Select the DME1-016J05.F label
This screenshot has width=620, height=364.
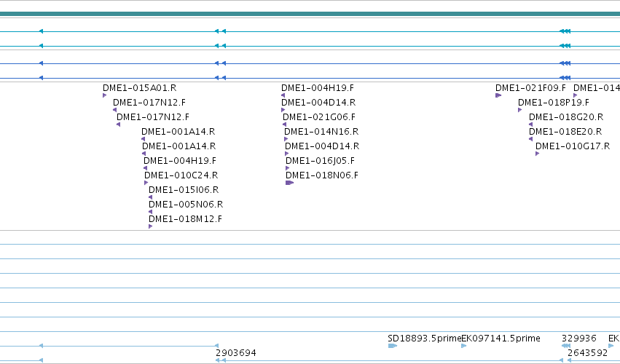point(321,161)
